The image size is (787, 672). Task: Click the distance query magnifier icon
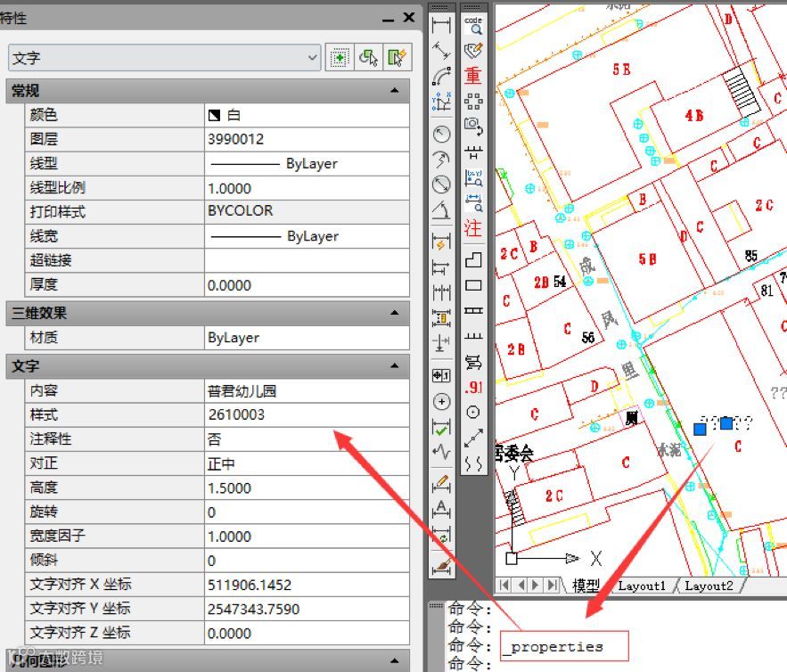[473, 202]
